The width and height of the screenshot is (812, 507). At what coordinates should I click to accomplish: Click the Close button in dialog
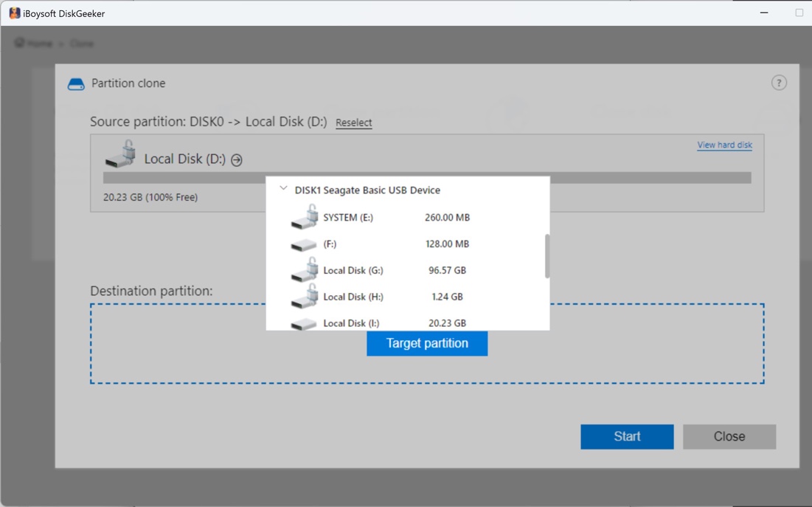729,436
